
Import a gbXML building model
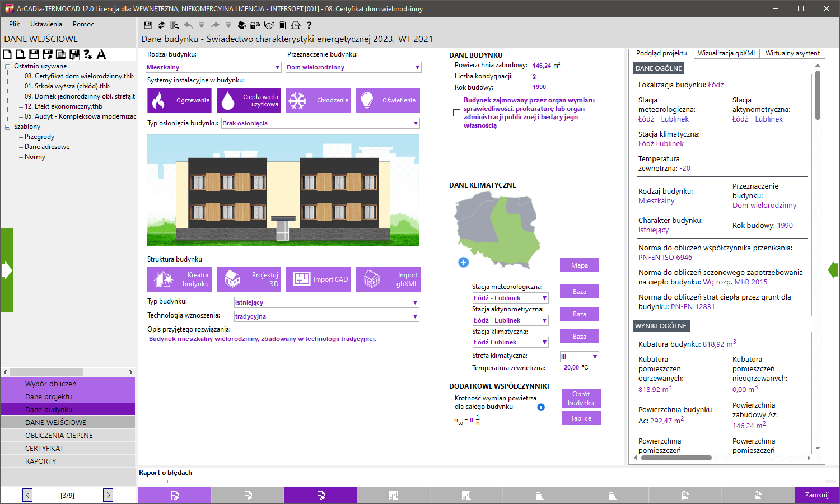coord(388,279)
